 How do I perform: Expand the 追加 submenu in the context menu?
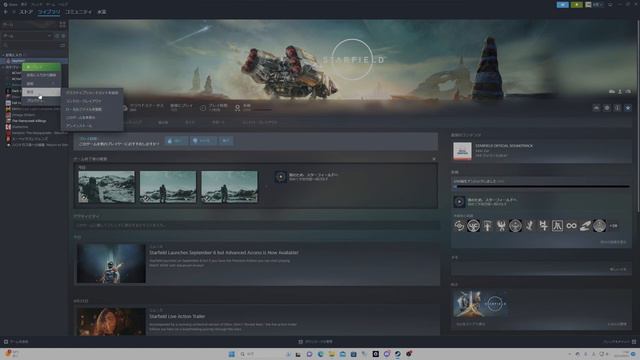41,84
